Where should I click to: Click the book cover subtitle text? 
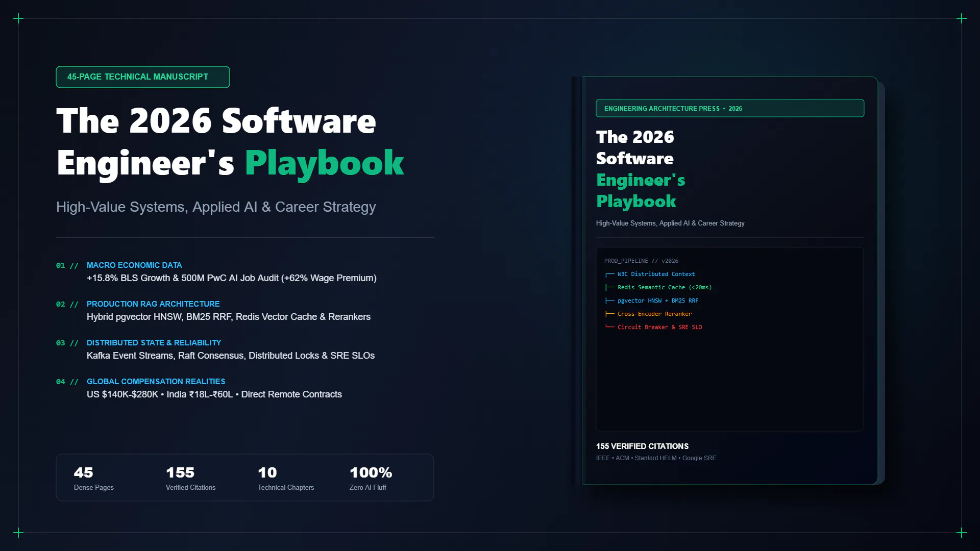tap(670, 223)
